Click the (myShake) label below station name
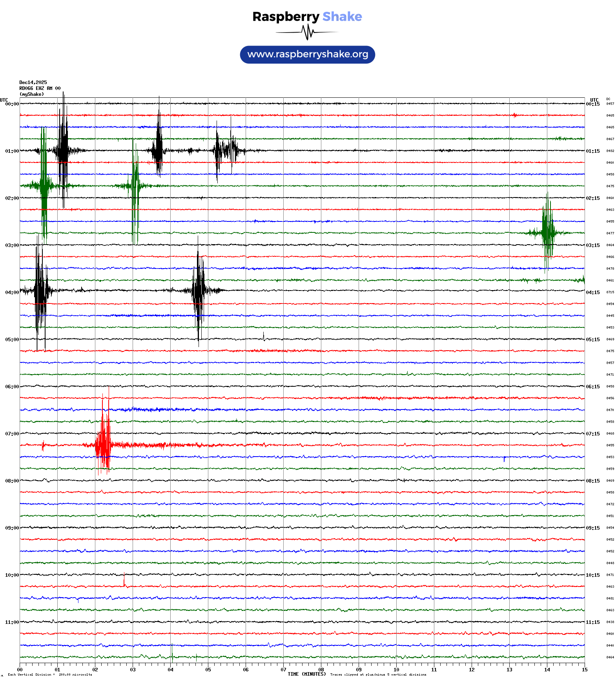Image resolution: width=616 pixels, height=680 pixels. coord(32,94)
